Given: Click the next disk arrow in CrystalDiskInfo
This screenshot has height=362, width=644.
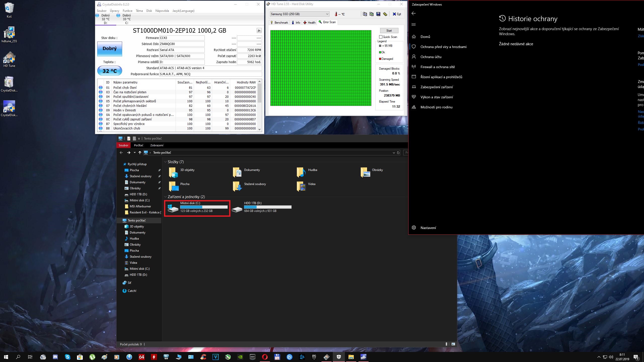Looking at the screenshot, I should (259, 31).
